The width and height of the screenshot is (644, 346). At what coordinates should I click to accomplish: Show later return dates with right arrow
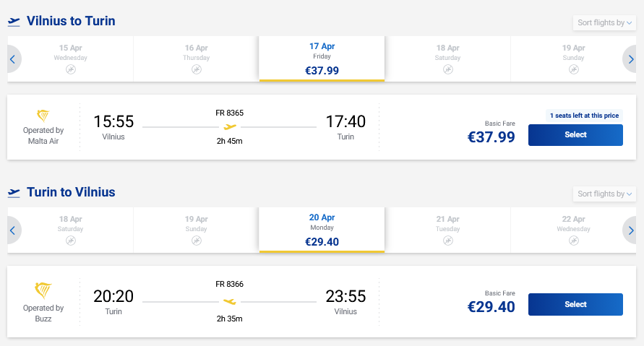tap(630, 230)
